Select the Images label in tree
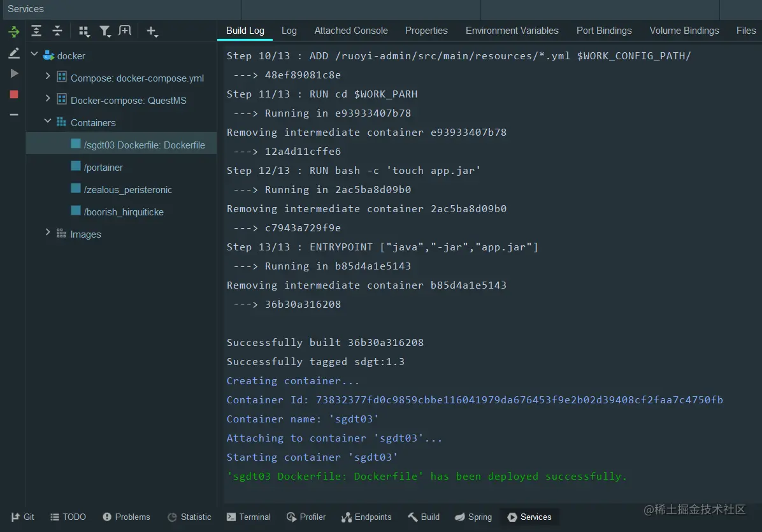Image resolution: width=762 pixels, height=532 pixels. [85, 234]
